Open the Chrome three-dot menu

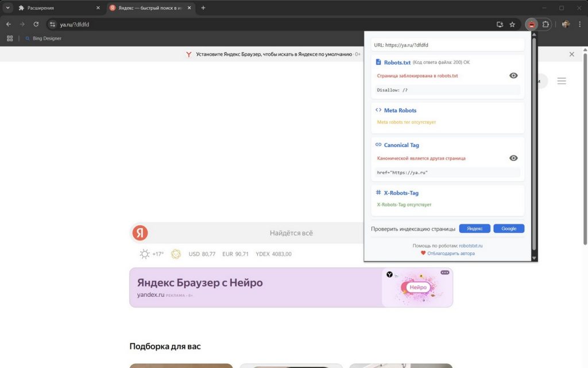580,24
